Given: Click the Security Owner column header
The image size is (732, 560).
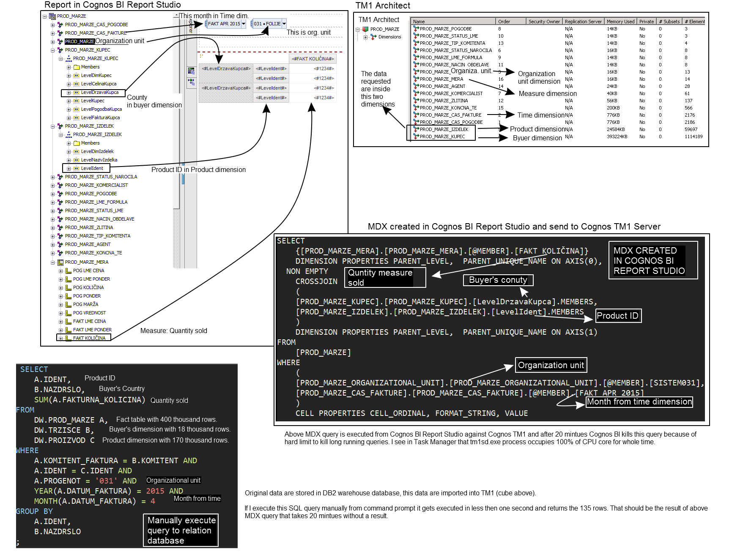Looking at the screenshot, I should [544, 22].
